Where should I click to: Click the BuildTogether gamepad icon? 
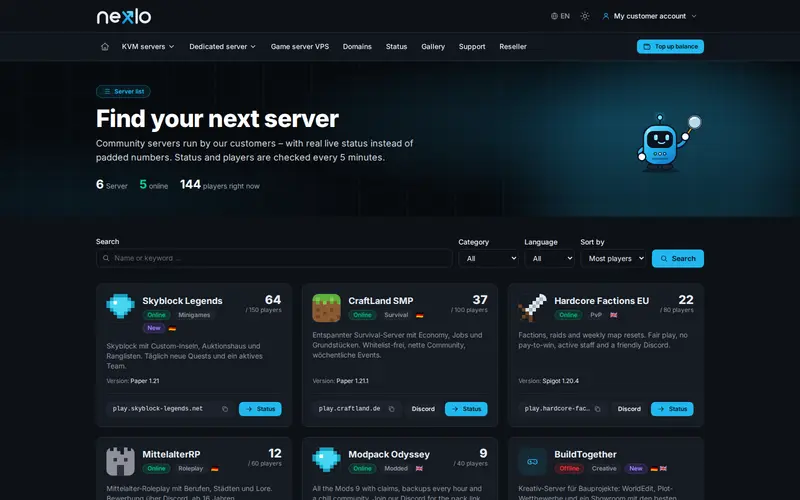533,461
